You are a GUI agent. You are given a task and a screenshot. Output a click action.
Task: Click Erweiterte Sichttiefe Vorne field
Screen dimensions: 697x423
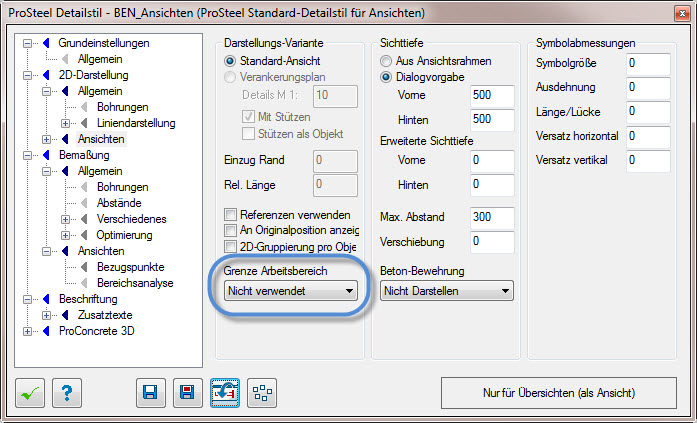pos(492,161)
